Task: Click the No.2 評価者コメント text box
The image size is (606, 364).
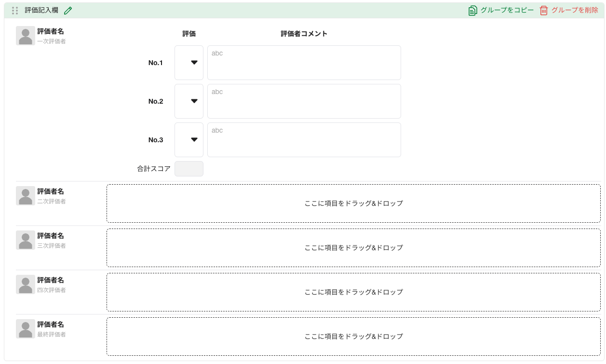Action: 304,101
